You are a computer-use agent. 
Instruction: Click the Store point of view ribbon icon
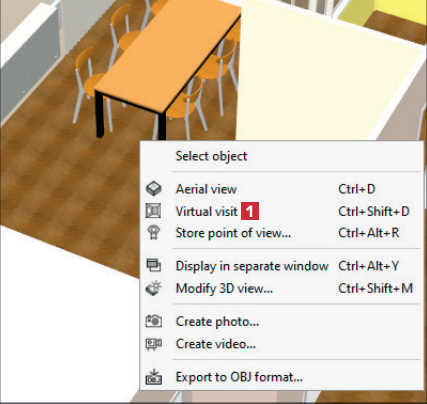(154, 233)
